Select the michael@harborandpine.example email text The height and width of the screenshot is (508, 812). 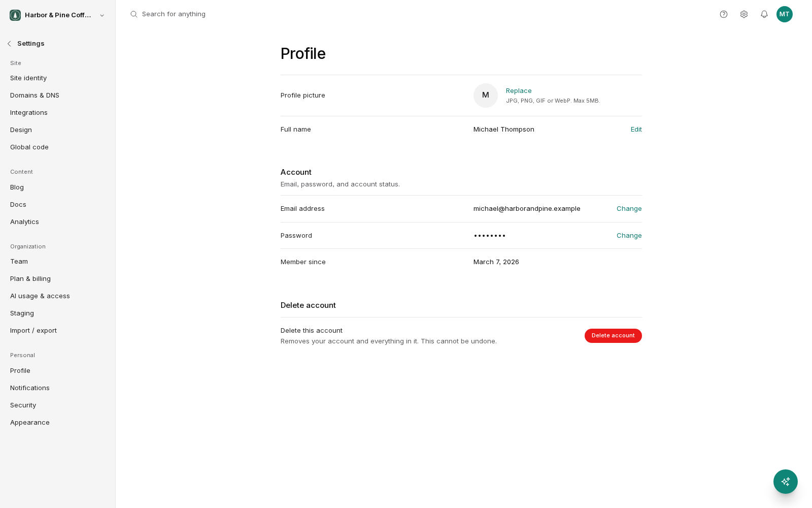(x=527, y=209)
